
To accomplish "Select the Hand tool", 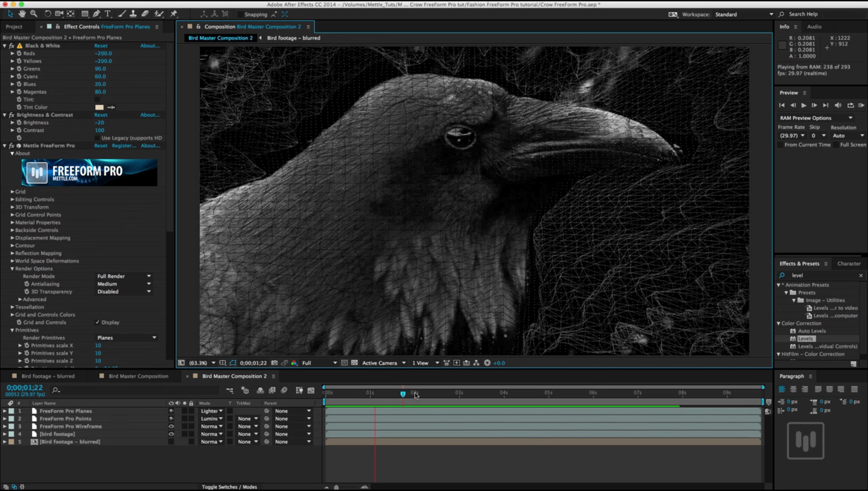I will click(x=22, y=14).
